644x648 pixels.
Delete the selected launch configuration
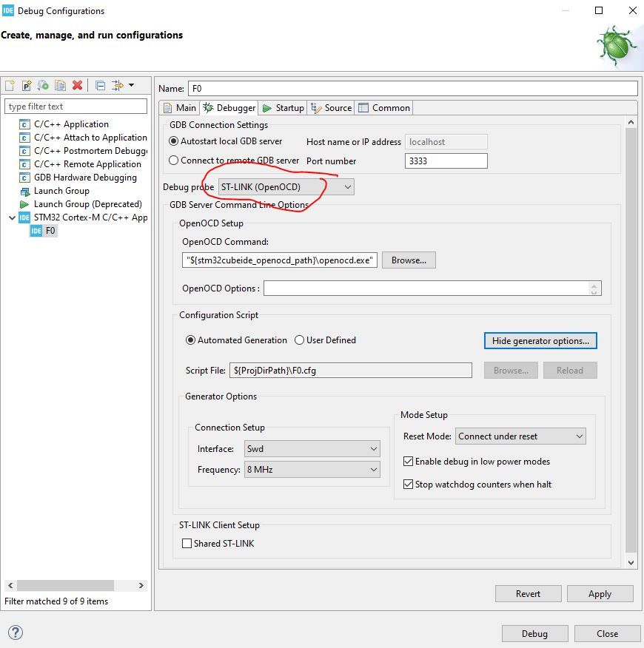[x=77, y=86]
